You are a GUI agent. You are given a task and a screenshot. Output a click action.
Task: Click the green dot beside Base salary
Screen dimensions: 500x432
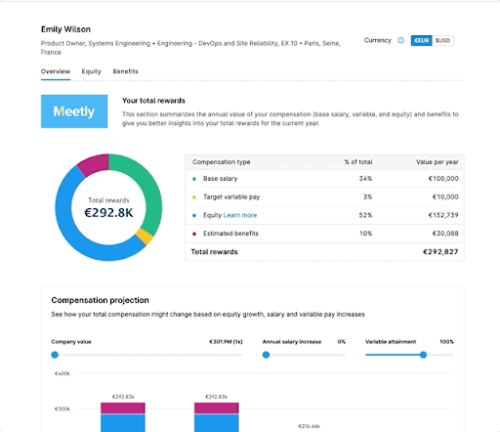point(194,179)
